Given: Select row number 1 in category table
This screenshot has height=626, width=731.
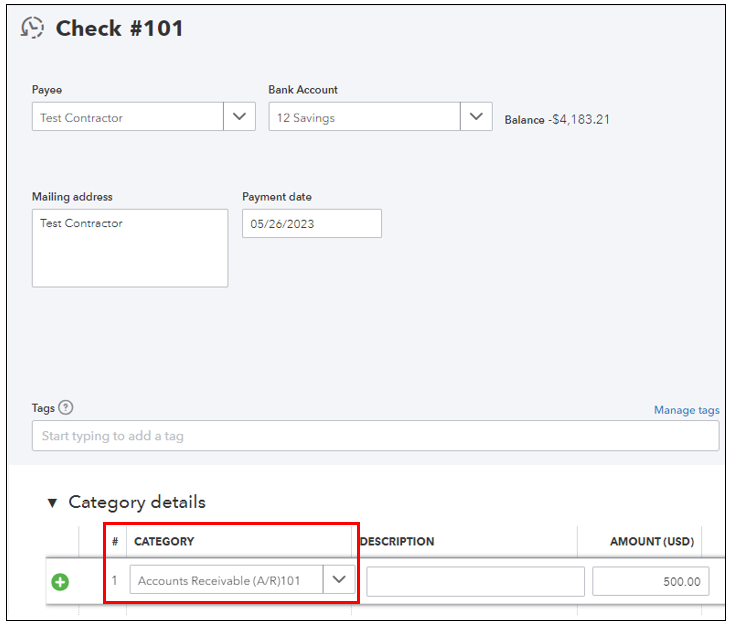Looking at the screenshot, I should 115,581.
